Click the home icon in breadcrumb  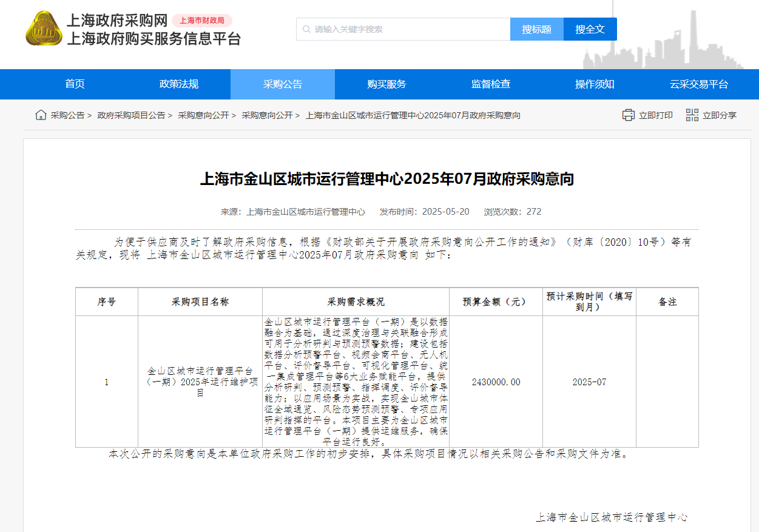click(x=41, y=115)
